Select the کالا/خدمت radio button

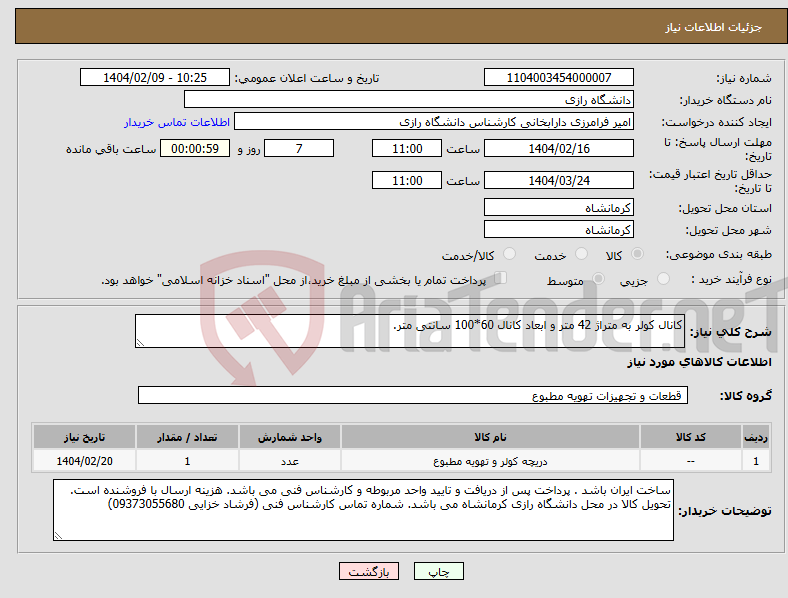509,254
